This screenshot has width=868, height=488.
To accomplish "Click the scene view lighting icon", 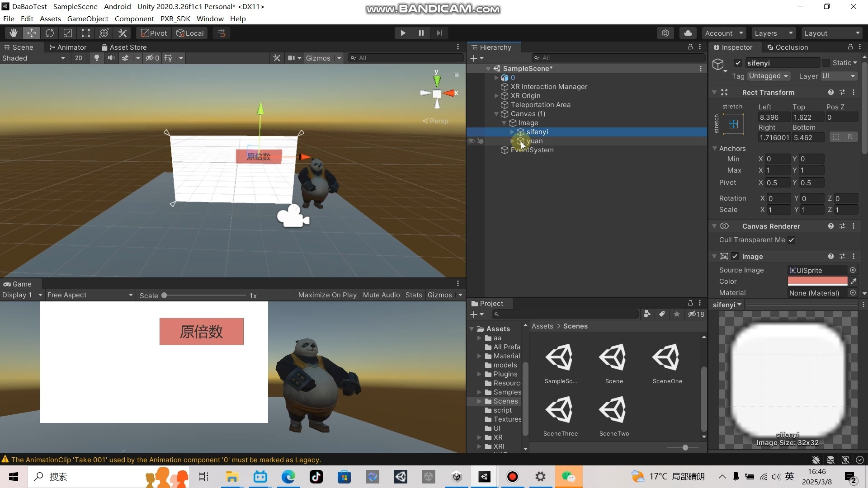I will click(96, 58).
